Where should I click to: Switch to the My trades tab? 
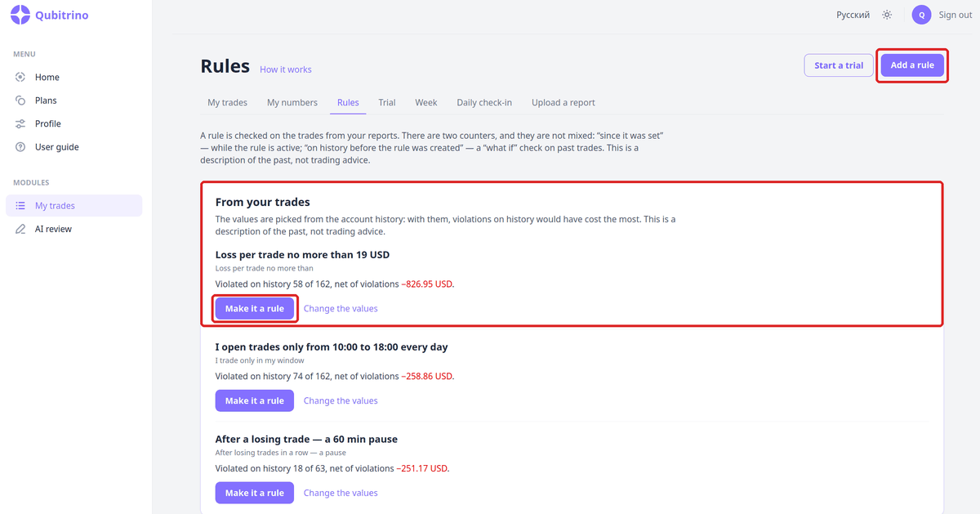click(x=227, y=103)
